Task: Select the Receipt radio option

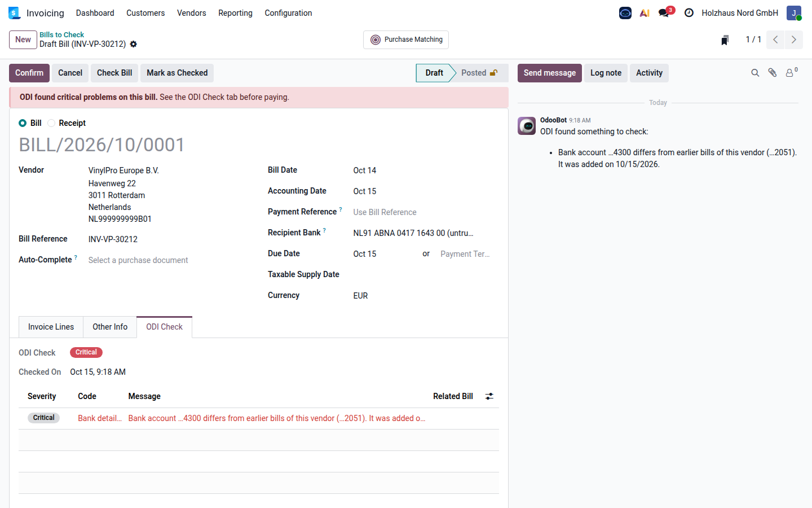Action: pos(51,123)
